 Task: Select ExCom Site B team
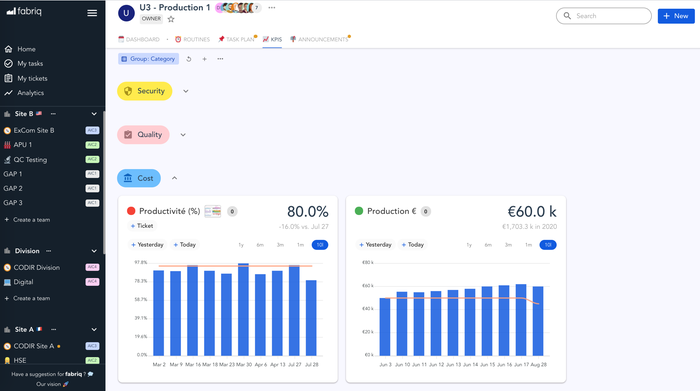coord(34,130)
